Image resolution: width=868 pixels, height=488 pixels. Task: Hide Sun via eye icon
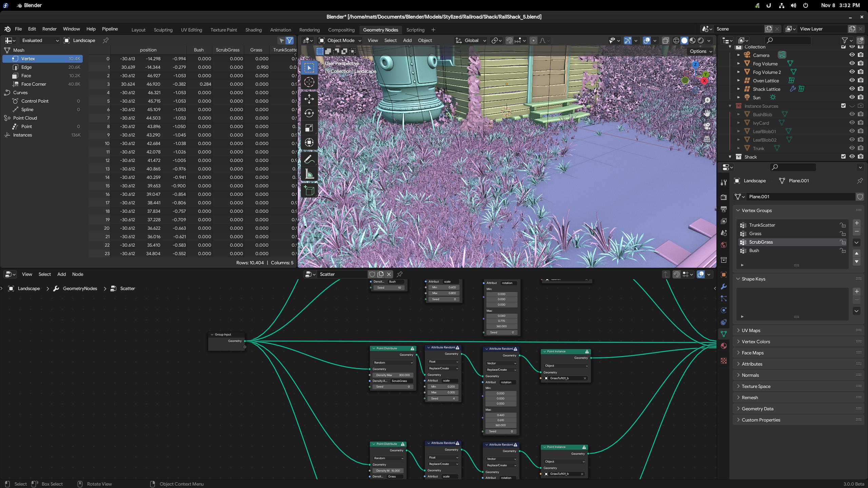point(851,97)
